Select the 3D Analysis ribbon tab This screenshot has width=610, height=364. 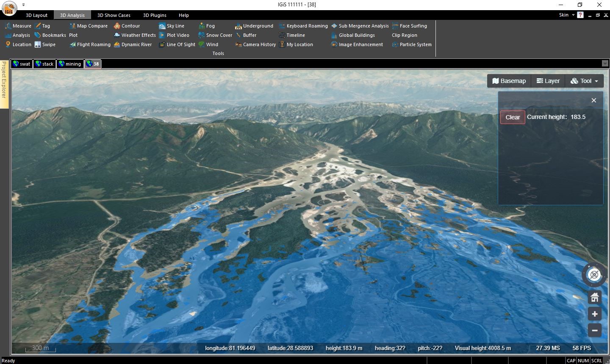72,15
